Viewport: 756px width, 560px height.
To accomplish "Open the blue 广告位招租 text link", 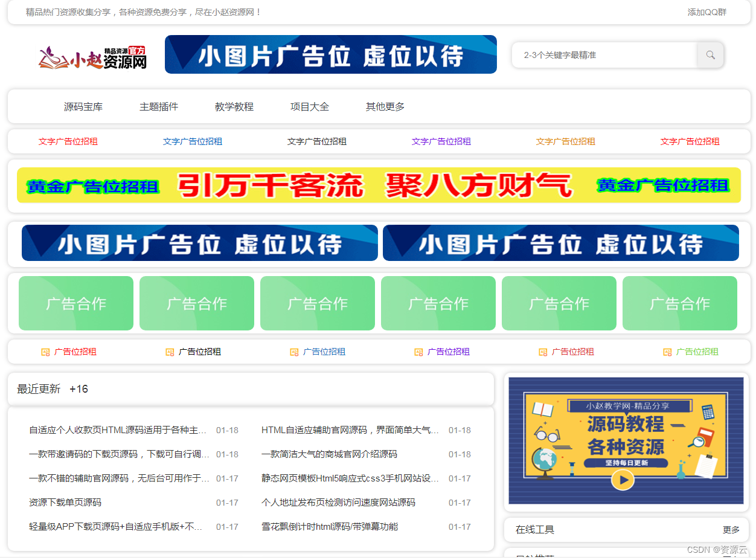I will [324, 352].
